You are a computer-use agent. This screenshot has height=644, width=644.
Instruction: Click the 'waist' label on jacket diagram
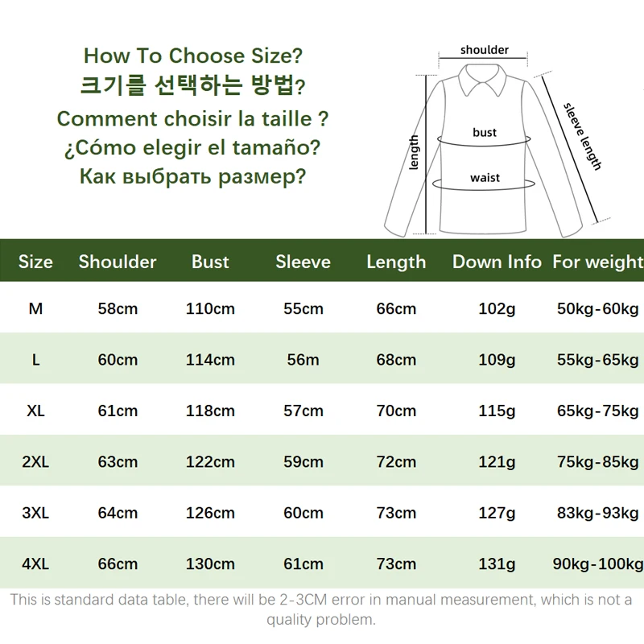click(x=485, y=178)
